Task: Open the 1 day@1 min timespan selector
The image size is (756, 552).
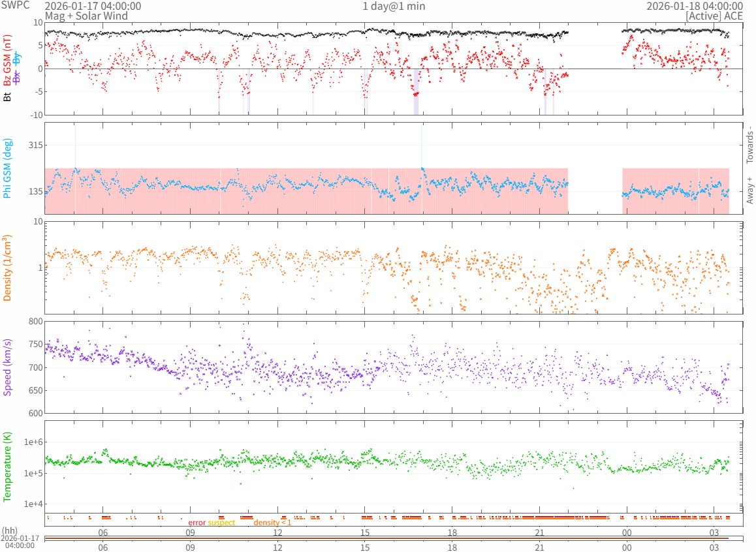Action: pyautogui.click(x=394, y=6)
